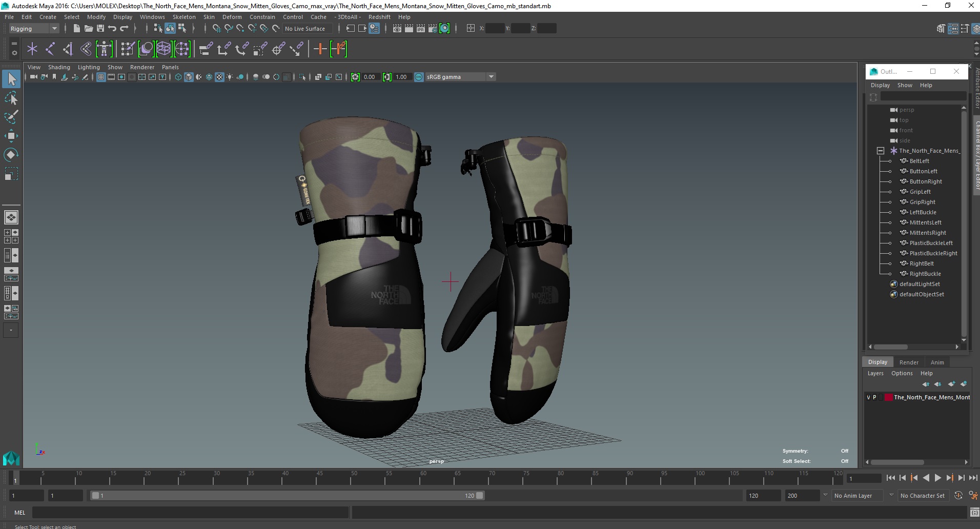980x529 pixels.
Task: Open the Outliner Show menu
Action: [905, 85]
